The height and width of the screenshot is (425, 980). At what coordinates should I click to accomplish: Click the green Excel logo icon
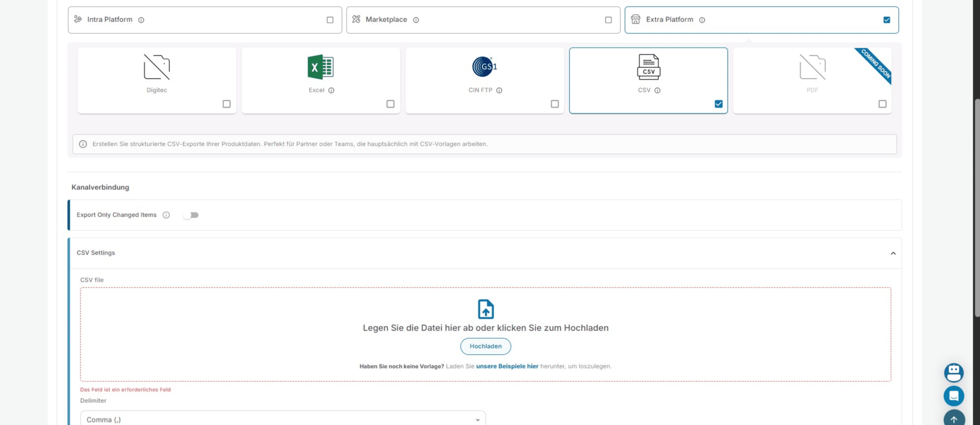[321, 67]
